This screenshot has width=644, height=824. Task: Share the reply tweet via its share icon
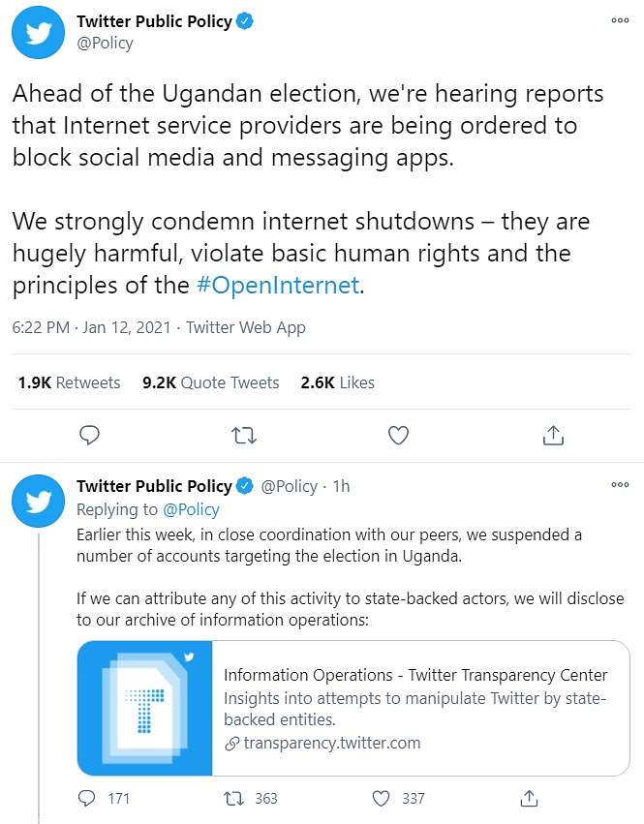tap(529, 798)
